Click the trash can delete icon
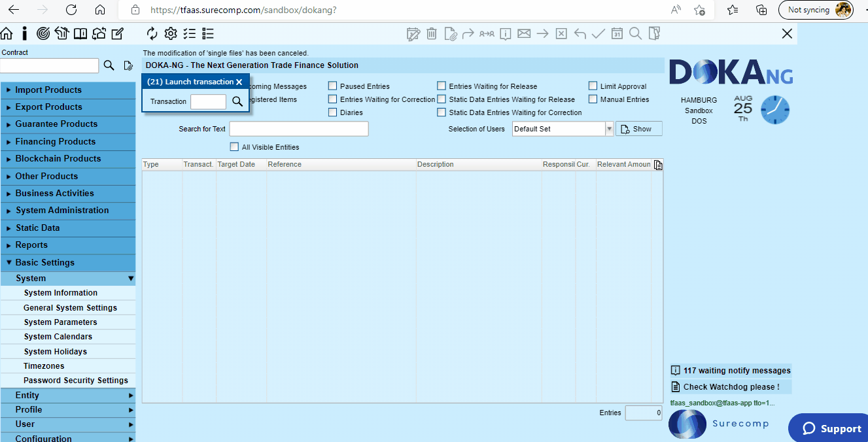This screenshot has height=442, width=868. coord(432,33)
